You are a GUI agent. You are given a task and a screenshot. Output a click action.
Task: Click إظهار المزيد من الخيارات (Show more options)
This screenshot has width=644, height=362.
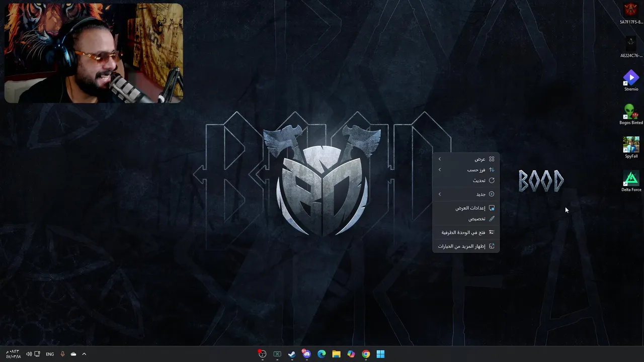(x=466, y=246)
